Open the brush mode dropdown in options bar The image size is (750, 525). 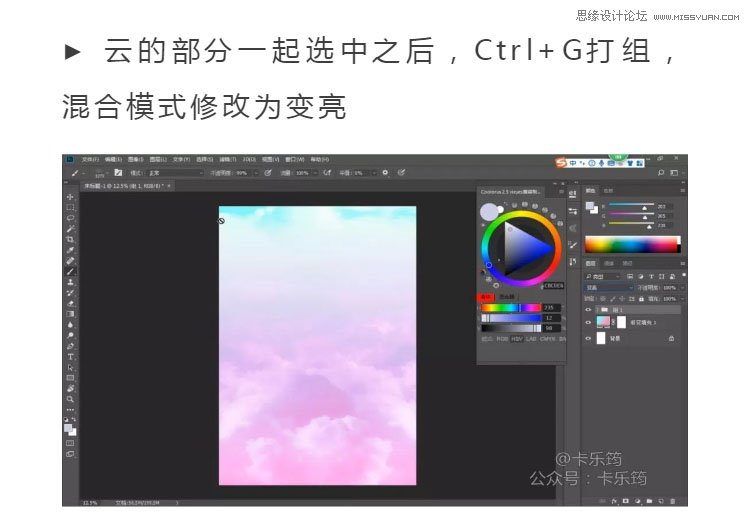(160, 172)
